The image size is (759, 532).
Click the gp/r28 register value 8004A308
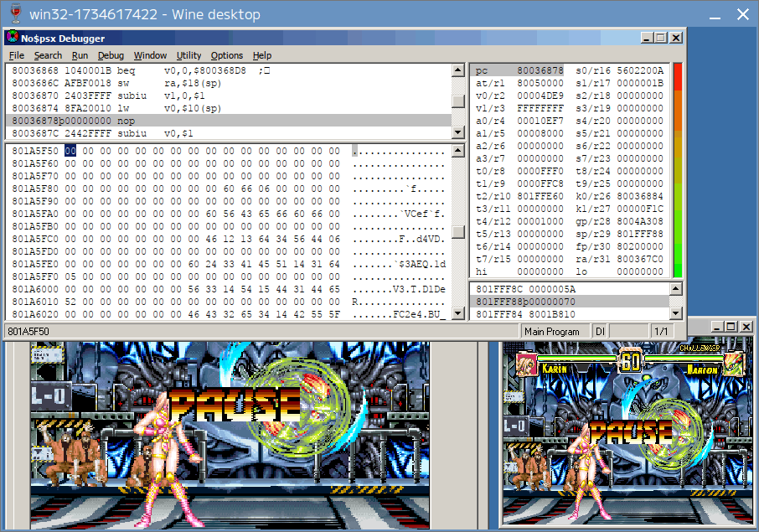640,222
